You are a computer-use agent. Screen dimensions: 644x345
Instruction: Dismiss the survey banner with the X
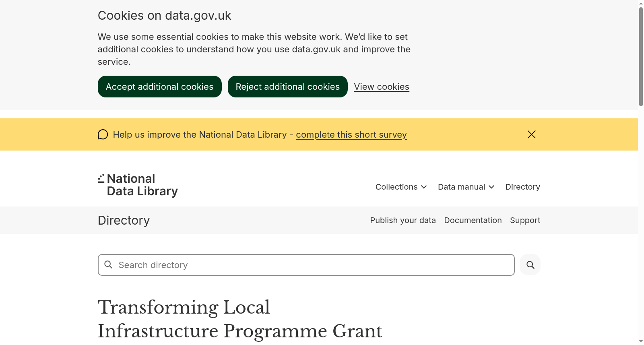pos(531,134)
